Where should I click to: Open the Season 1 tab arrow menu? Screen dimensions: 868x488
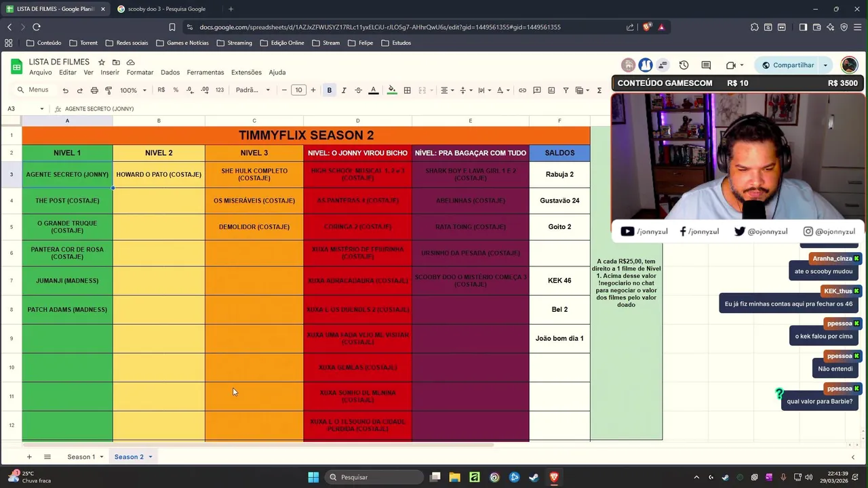pos(102,457)
